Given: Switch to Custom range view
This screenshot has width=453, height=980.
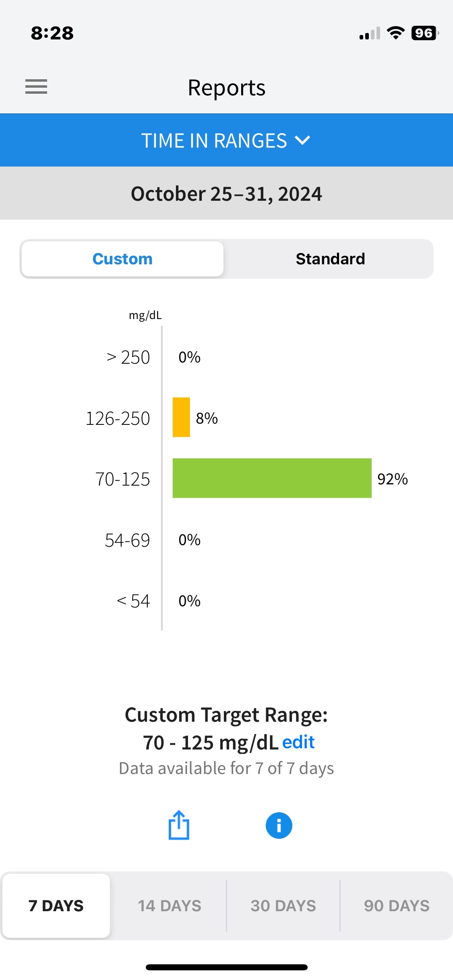Looking at the screenshot, I should coord(122,259).
